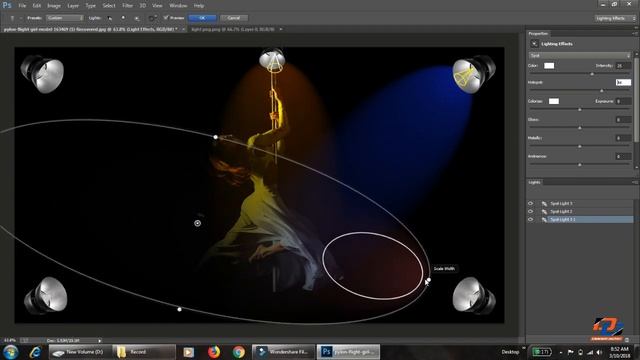
Task: Click the Hotspot slider handle
Action: [x=602, y=91]
